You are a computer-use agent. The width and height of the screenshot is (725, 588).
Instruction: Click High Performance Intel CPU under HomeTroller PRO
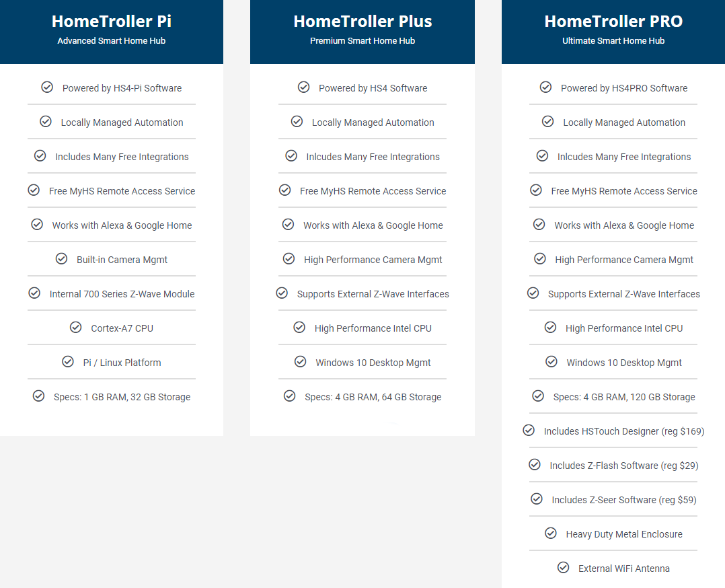click(x=624, y=328)
